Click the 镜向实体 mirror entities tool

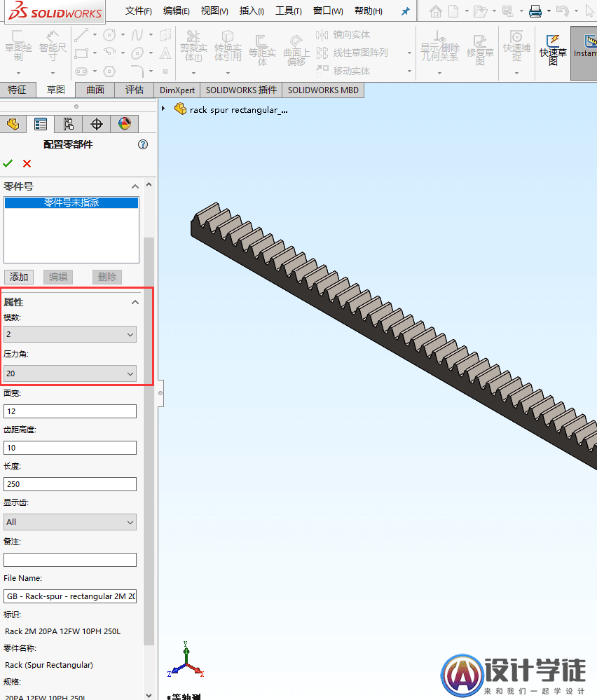point(343,34)
